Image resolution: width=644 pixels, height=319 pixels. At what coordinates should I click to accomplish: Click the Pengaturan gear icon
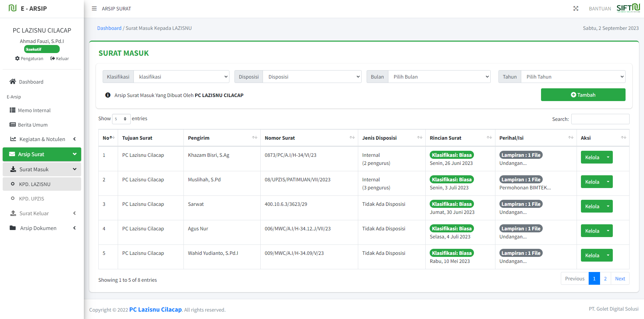pos(17,58)
